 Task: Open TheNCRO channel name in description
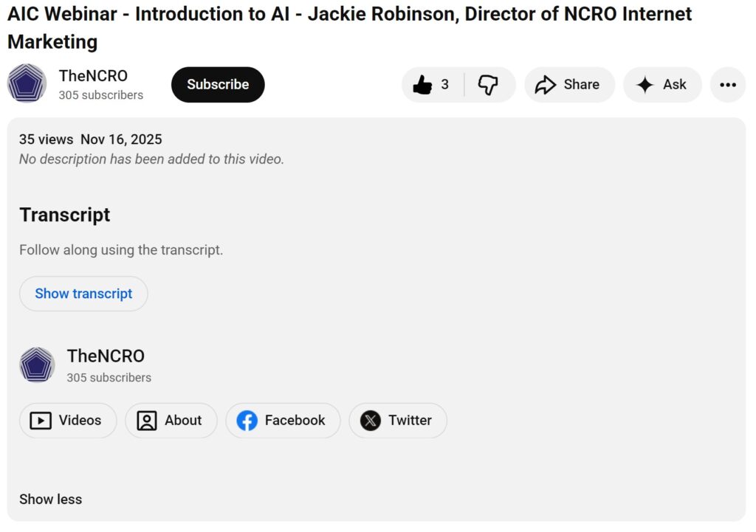(106, 356)
